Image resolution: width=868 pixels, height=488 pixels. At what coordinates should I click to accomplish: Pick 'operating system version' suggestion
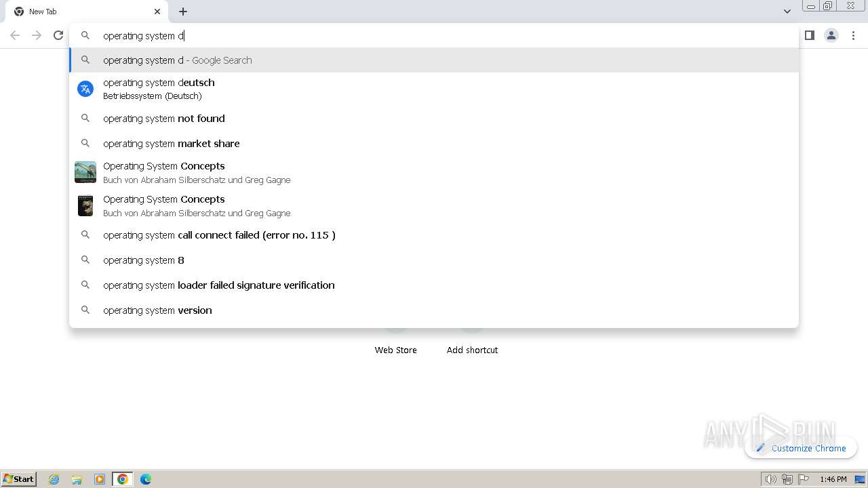[434, 310]
